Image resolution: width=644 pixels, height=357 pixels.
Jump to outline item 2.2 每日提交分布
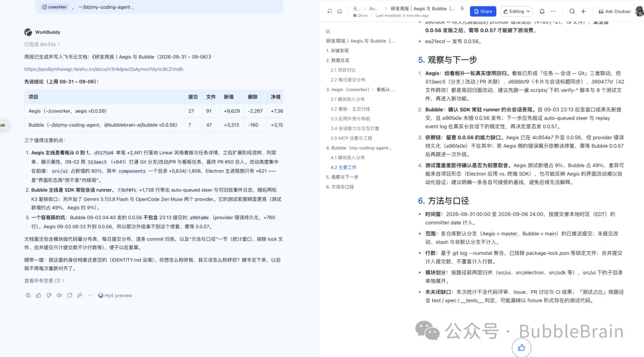point(348,80)
